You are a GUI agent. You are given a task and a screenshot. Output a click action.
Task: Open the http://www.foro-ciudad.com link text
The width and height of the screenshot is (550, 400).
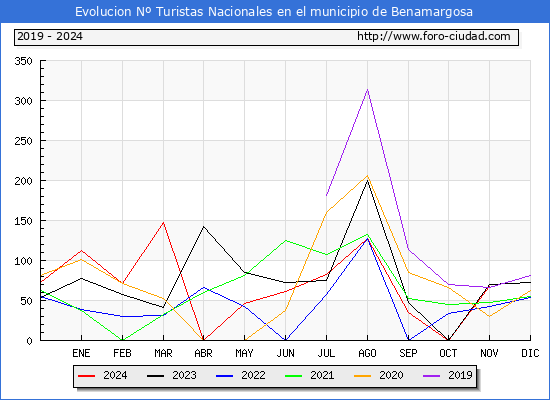(x=434, y=36)
